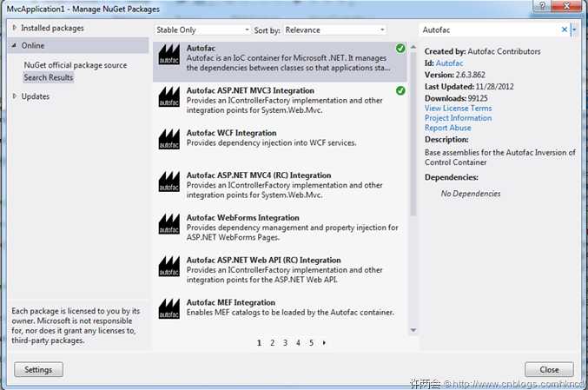This screenshot has width=588, height=390.
Task: Click the Autofac ASP.NET MVC4 (RC) Integration icon
Action: coord(169,182)
